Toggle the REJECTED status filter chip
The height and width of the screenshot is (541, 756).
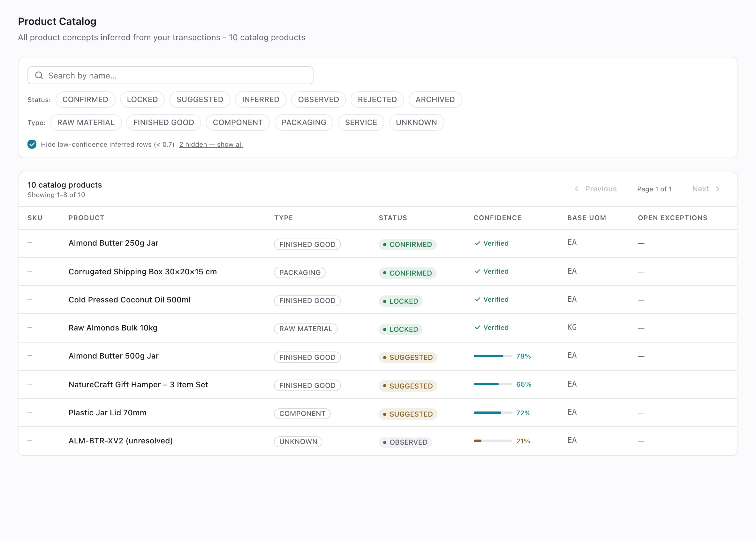(x=377, y=100)
